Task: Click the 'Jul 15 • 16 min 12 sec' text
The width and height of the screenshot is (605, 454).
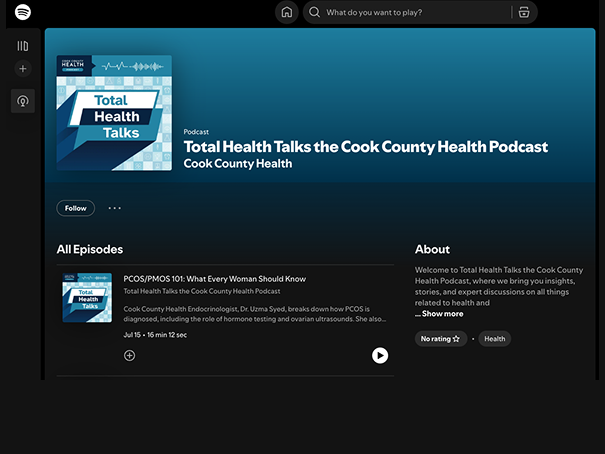Action: (155, 335)
